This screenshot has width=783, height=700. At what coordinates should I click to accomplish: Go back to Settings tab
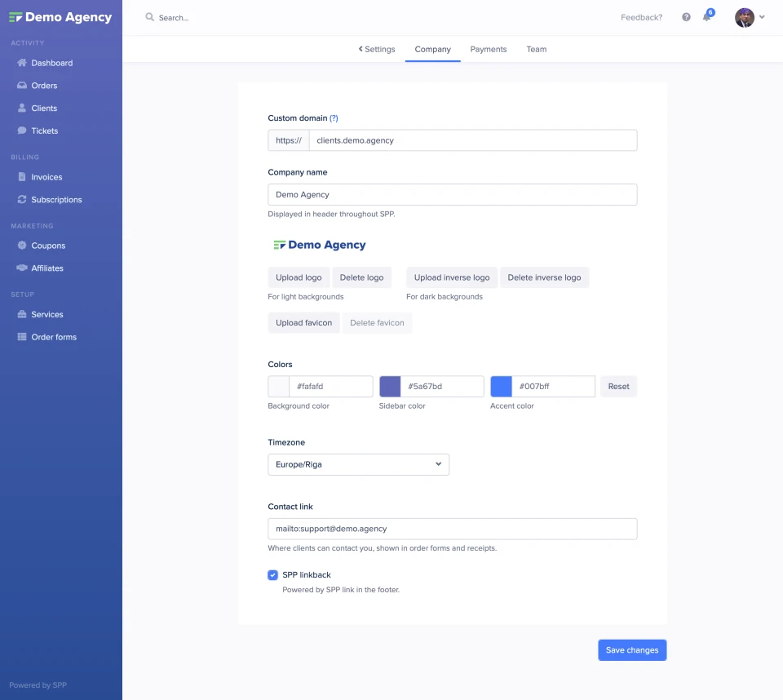[x=377, y=49]
